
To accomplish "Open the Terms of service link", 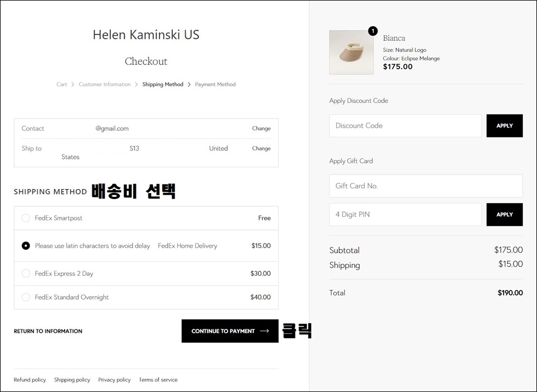I will [x=158, y=380].
